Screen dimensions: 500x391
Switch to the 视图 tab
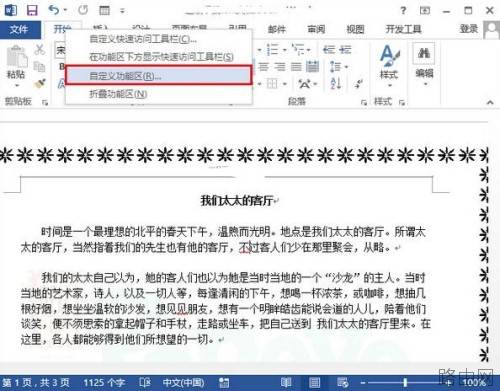click(355, 29)
